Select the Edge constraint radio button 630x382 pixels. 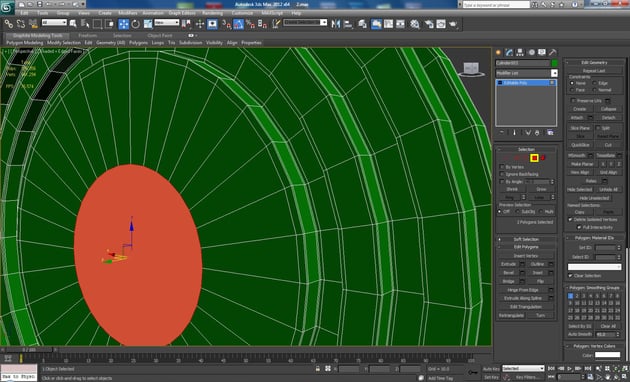click(x=594, y=83)
